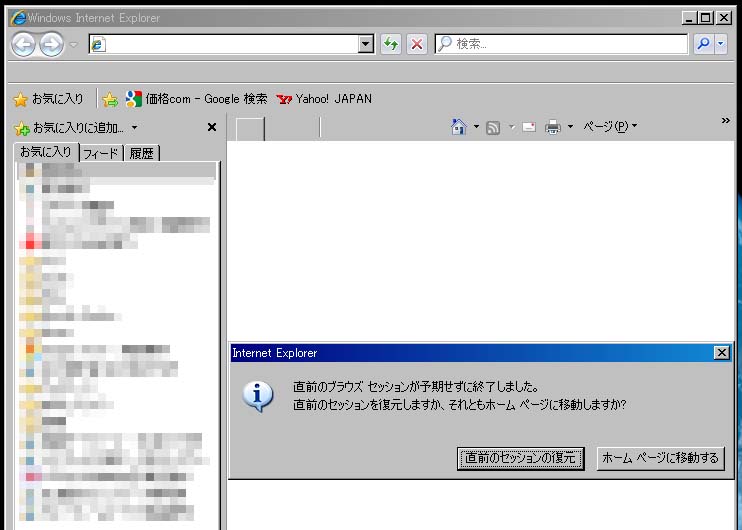Image resolution: width=742 pixels, height=530 pixels.
Task: Click the Forward navigation arrow
Action: point(51,45)
